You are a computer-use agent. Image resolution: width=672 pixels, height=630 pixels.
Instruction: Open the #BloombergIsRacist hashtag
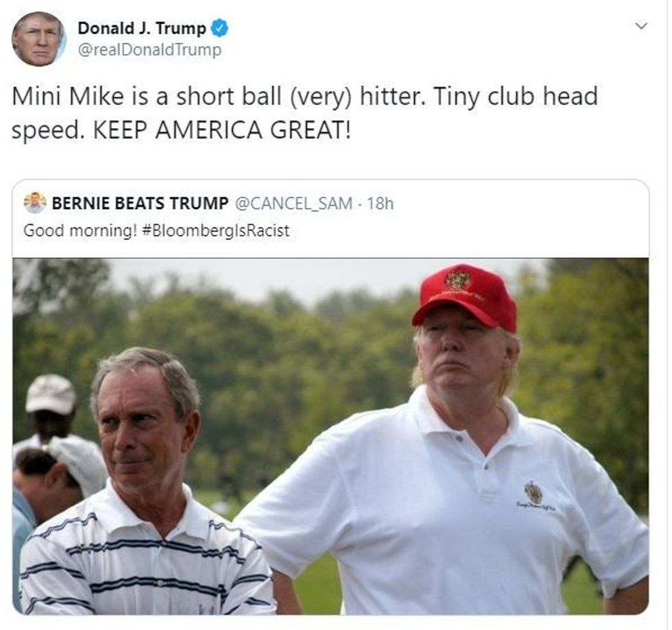click(215, 231)
